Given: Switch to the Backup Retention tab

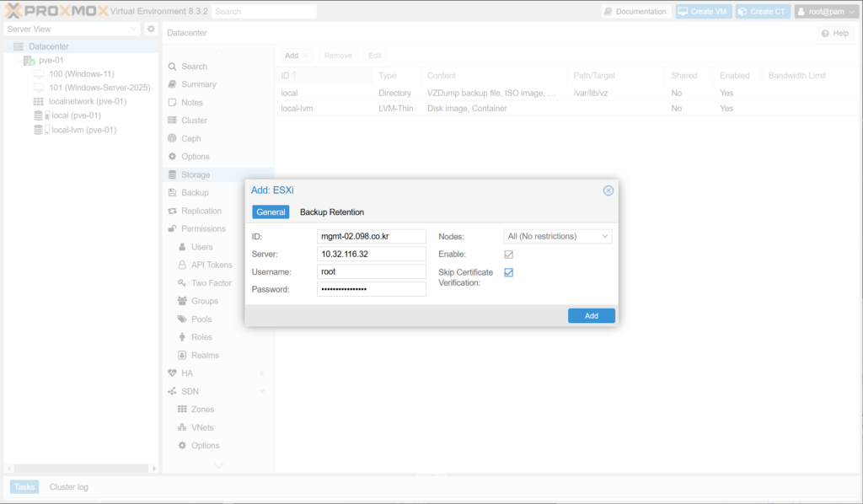Looking at the screenshot, I should pos(332,212).
